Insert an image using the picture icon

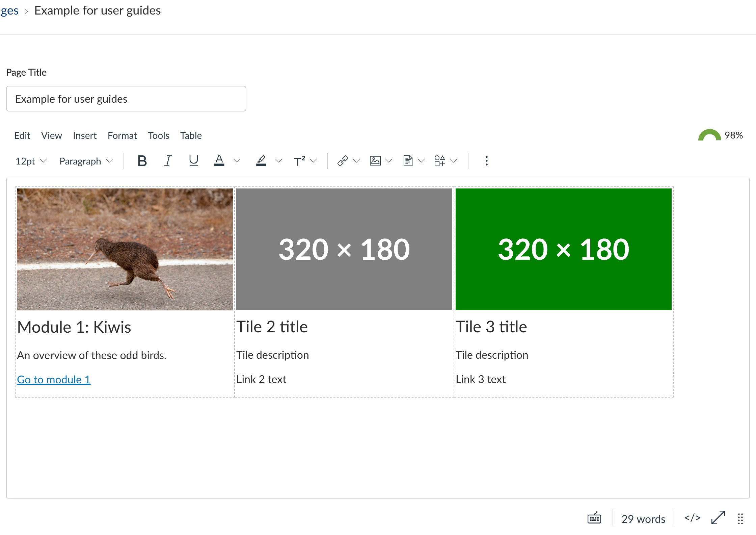[x=375, y=161]
